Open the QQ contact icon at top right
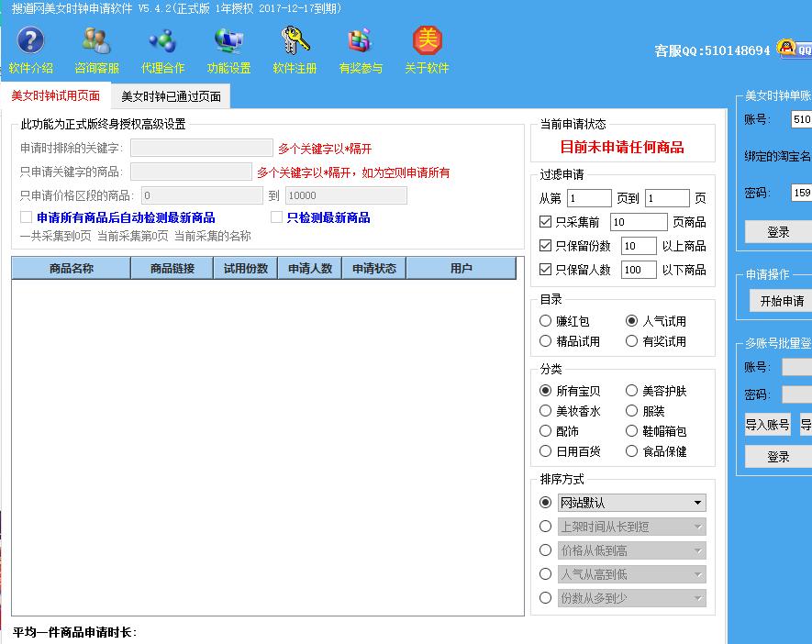Viewport: 812px width, 644px height. (x=788, y=46)
